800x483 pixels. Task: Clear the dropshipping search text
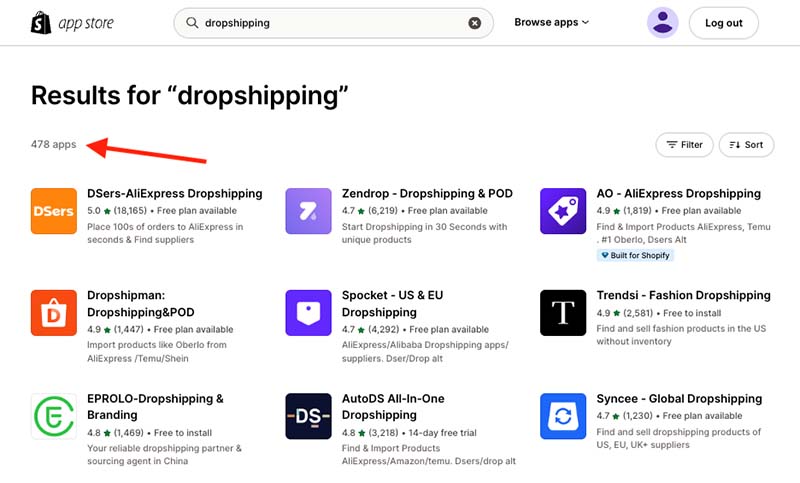click(474, 23)
